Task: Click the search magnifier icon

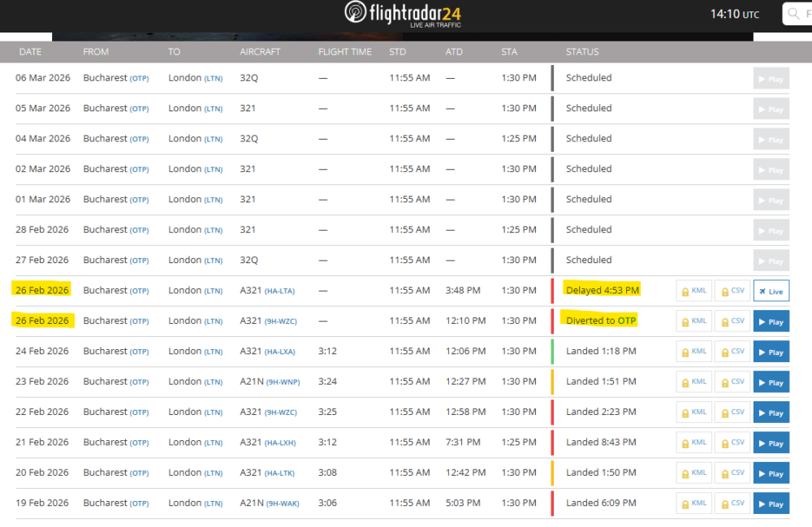Action: click(x=795, y=14)
